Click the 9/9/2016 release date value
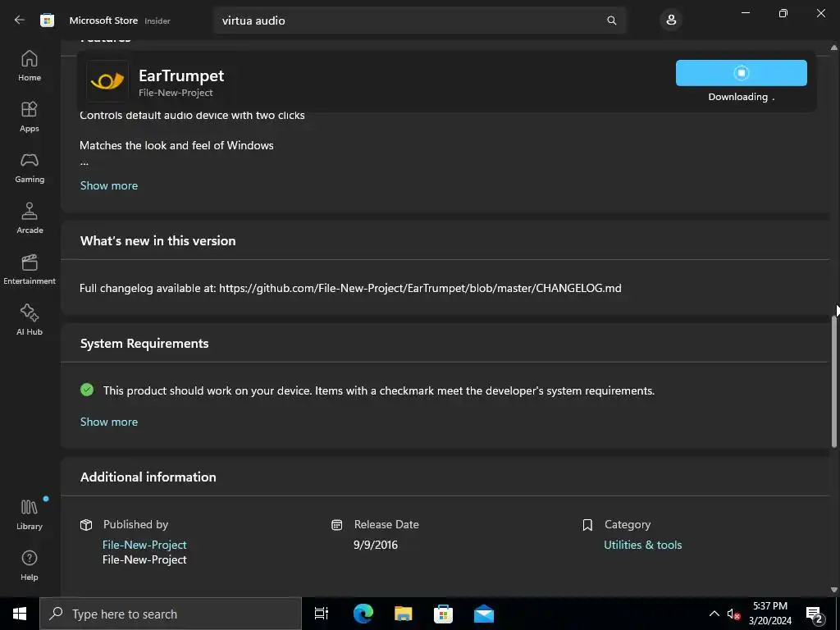This screenshot has height=630, width=840. pyautogui.click(x=376, y=545)
